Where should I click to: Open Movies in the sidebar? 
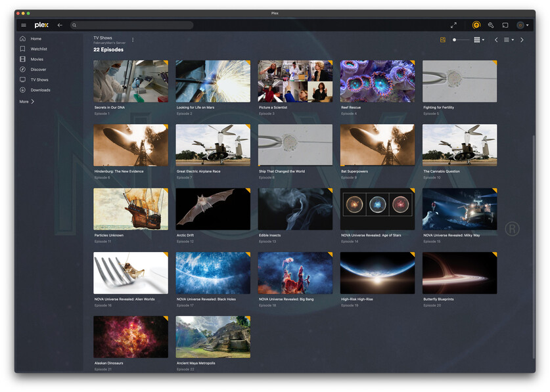37,59
